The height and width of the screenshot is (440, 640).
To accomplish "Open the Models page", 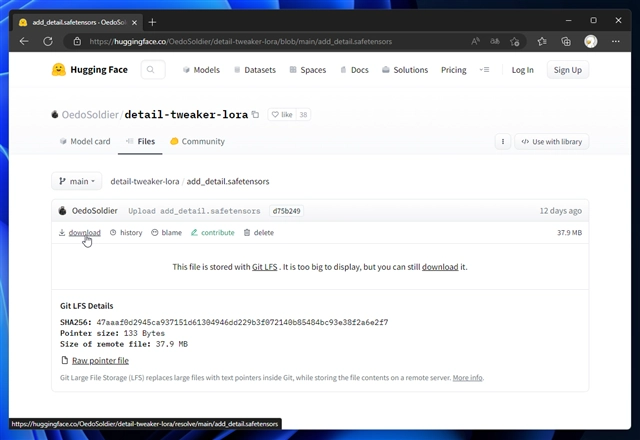I will 201,70.
